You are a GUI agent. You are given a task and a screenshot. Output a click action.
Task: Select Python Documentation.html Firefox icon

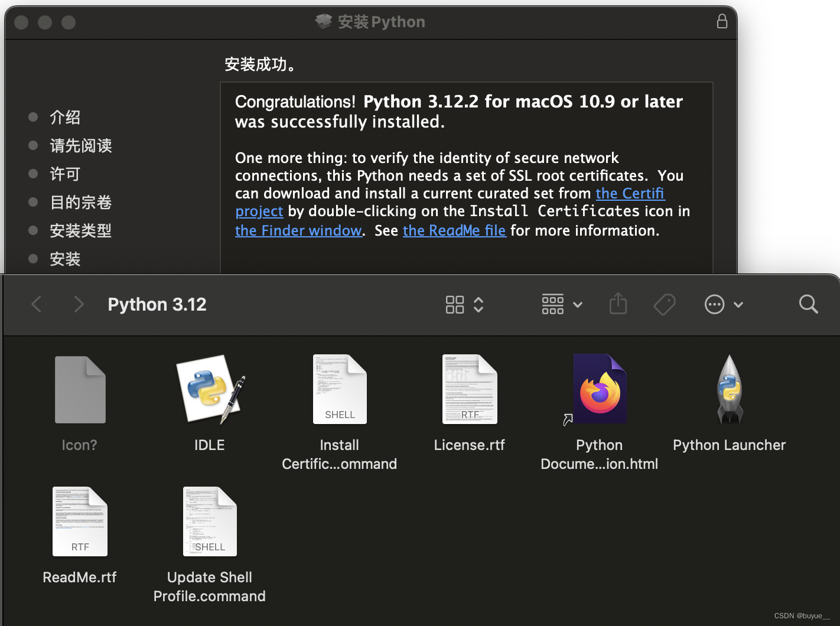point(599,389)
